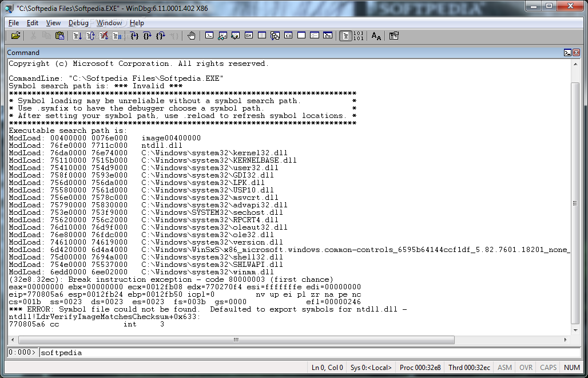Open the Disassembly window icon
This screenshot has width=588, height=378.
pos(288,36)
